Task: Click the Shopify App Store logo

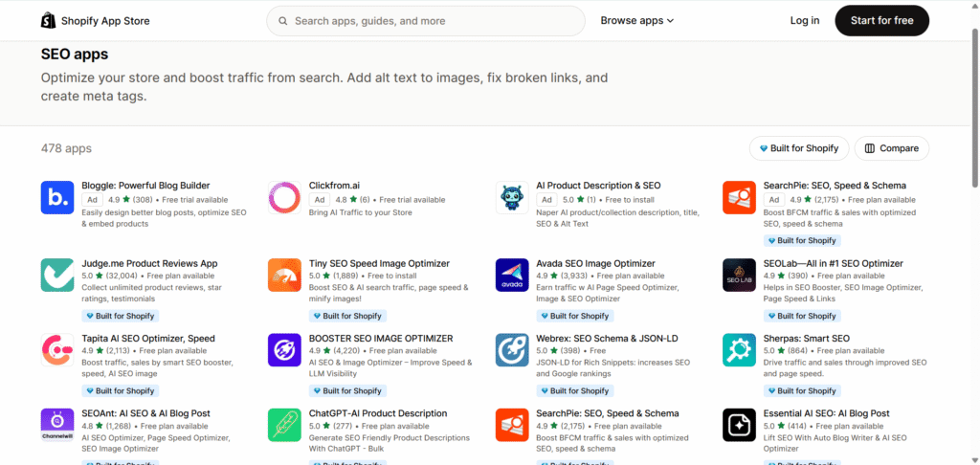Action: point(95,21)
